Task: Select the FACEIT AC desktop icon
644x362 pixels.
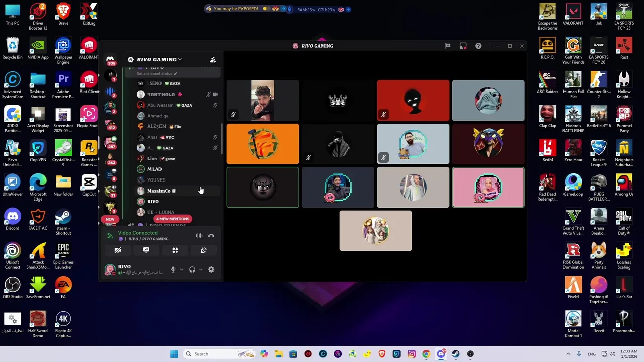Action: [x=38, y=220]
